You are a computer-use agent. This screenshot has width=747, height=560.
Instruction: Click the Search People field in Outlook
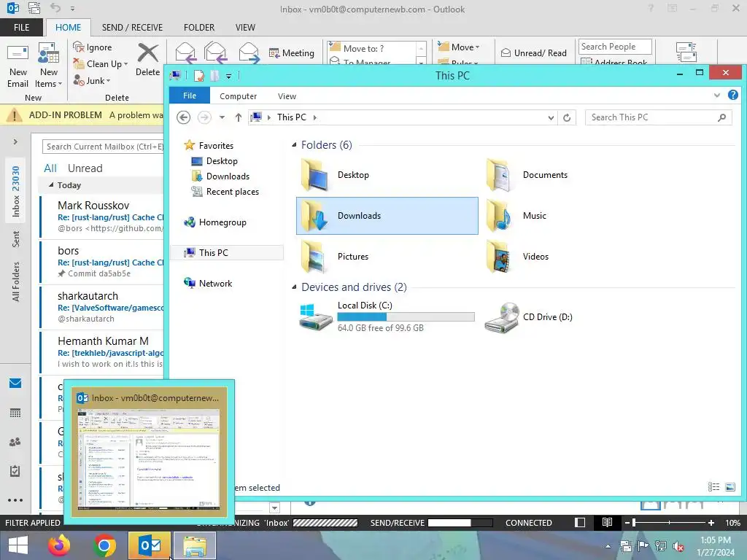615,47
